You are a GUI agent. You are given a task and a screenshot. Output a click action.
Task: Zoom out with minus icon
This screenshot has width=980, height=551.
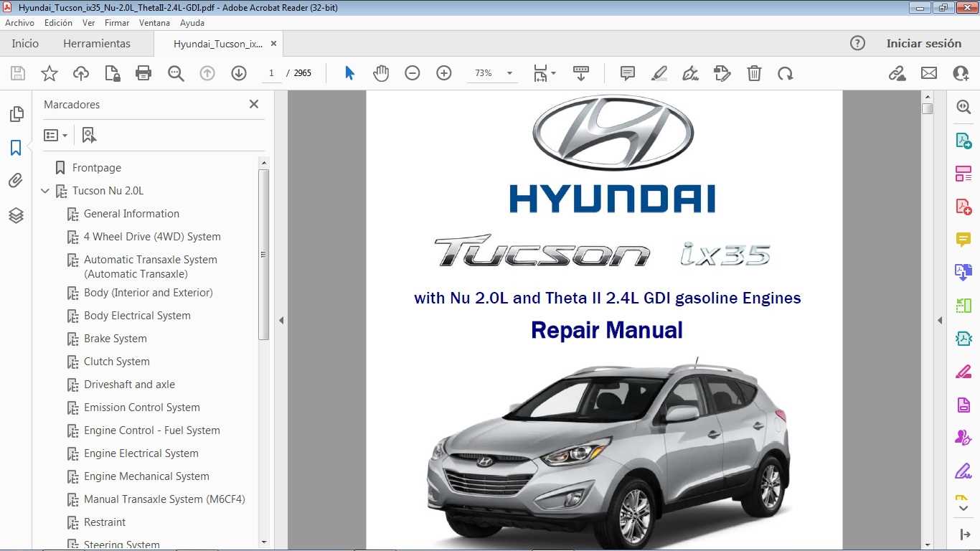(413, 73)
